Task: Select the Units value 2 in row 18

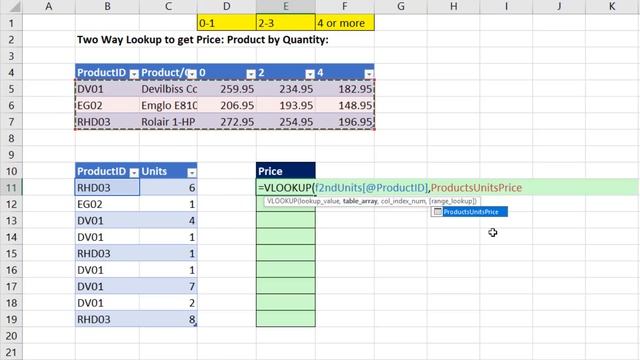Action: click(168, 303)
